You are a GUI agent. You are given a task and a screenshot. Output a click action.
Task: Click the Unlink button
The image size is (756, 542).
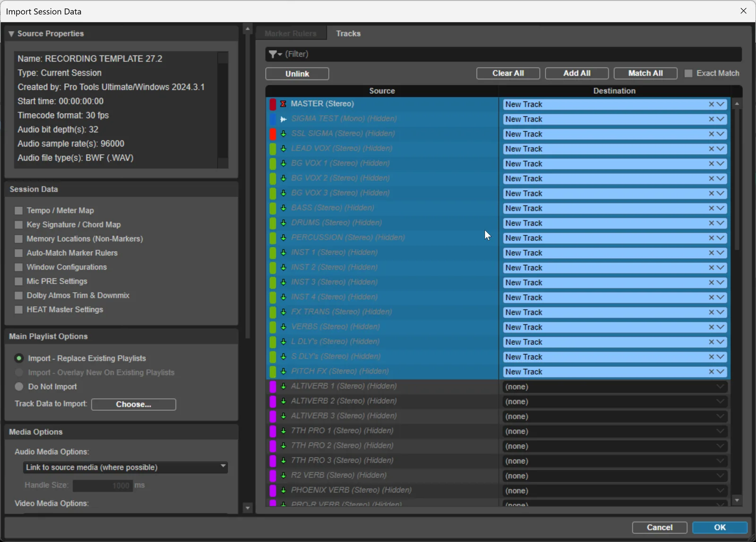[297, 74]
